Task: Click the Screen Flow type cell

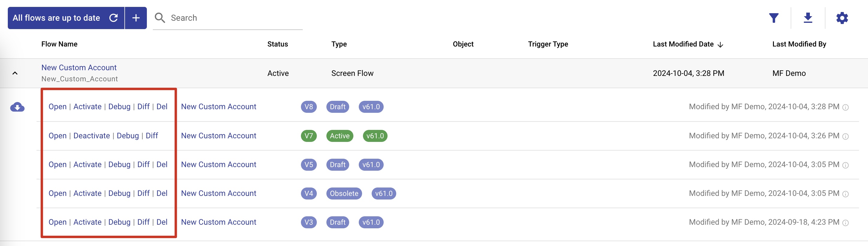Action: click(x=352, y=73)
